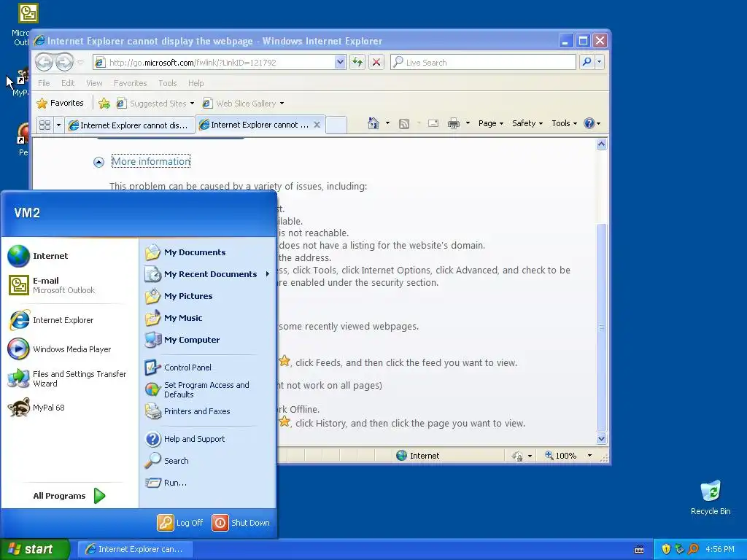747x560 pixels.
Task: Click the Shut Down button
Action: 241,523
